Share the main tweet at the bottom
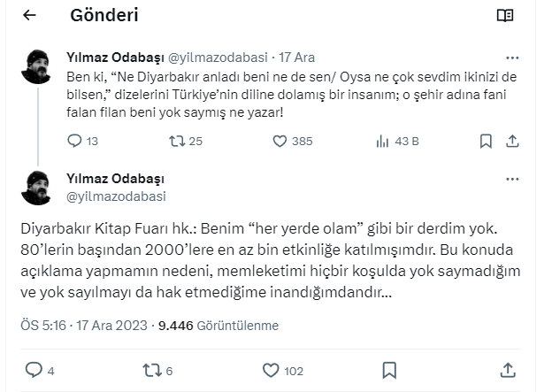This screenshot has height=392, width=552. (508, 369)
